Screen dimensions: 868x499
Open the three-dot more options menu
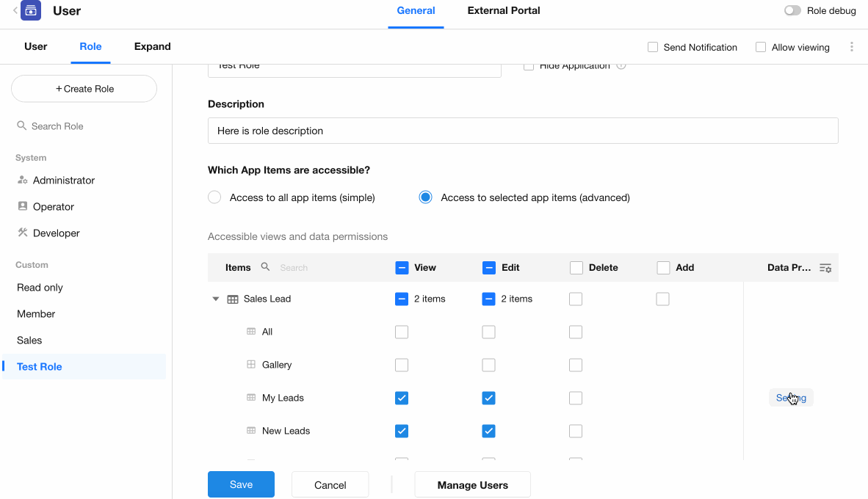852,47
